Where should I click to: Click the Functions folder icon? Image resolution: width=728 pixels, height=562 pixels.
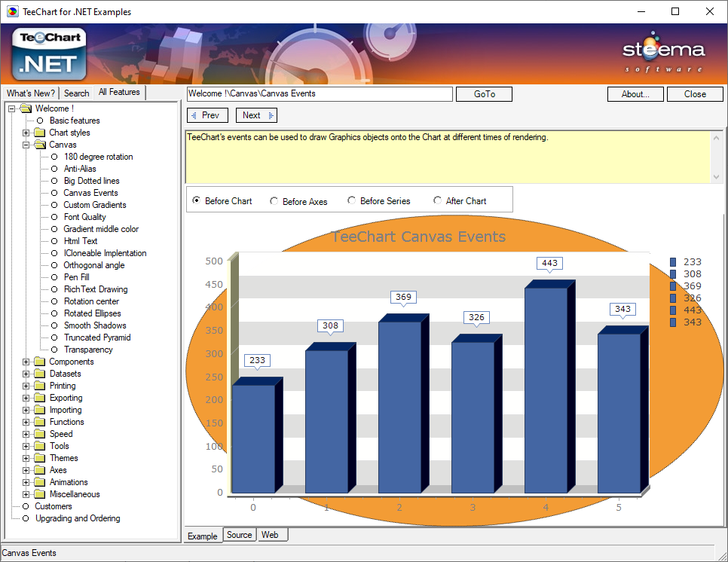(40, 423)
